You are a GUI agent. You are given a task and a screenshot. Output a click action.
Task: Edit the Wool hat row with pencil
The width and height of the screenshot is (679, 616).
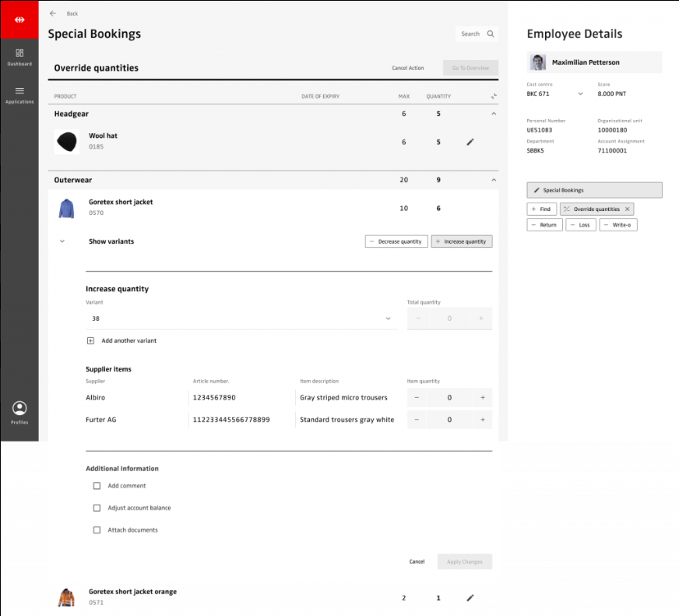(470, 143)
